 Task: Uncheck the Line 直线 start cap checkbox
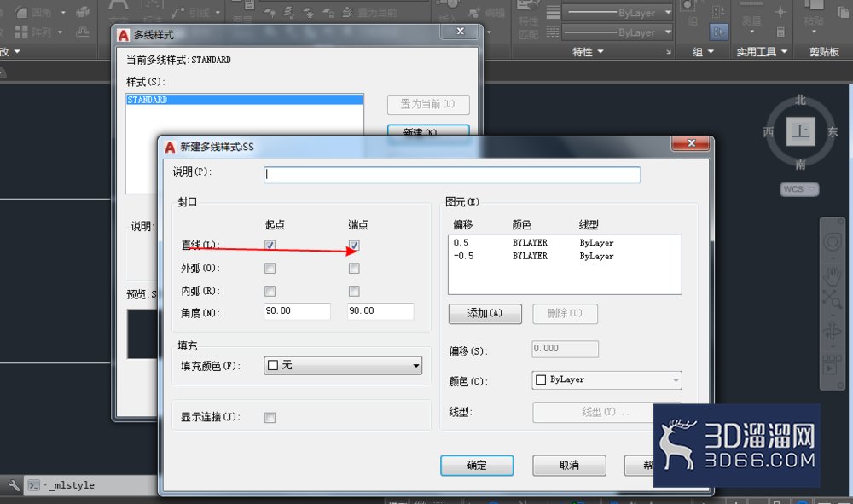click(x=270, y=246)
